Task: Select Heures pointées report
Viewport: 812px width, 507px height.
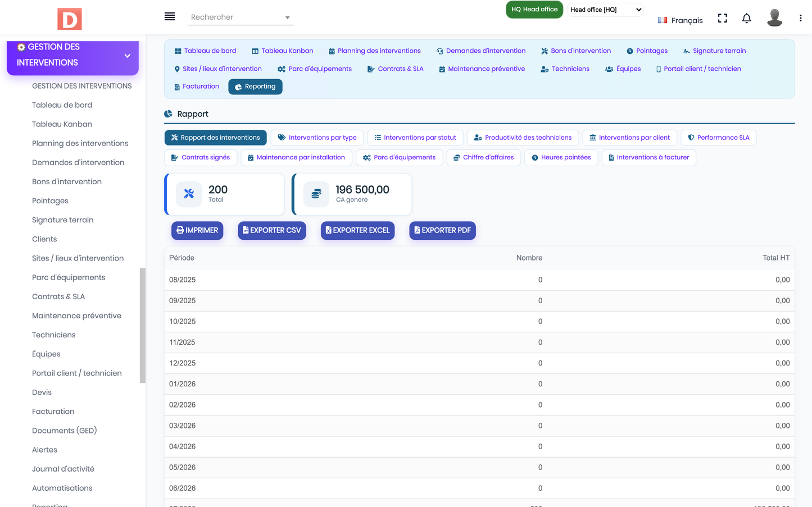Action: tap(561, 158)
